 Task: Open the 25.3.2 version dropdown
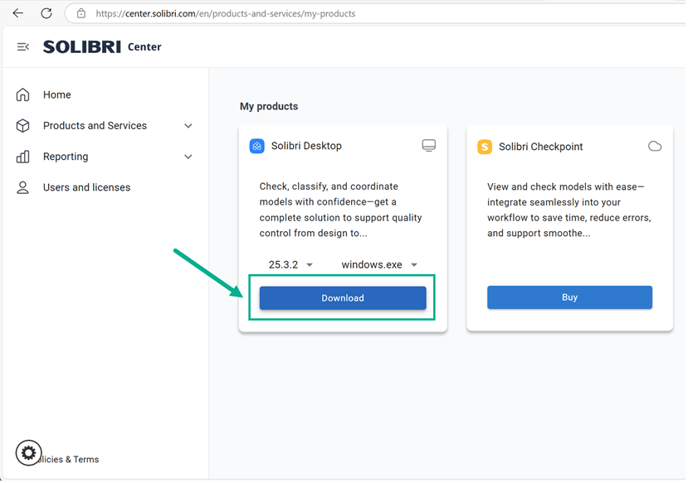290,265
